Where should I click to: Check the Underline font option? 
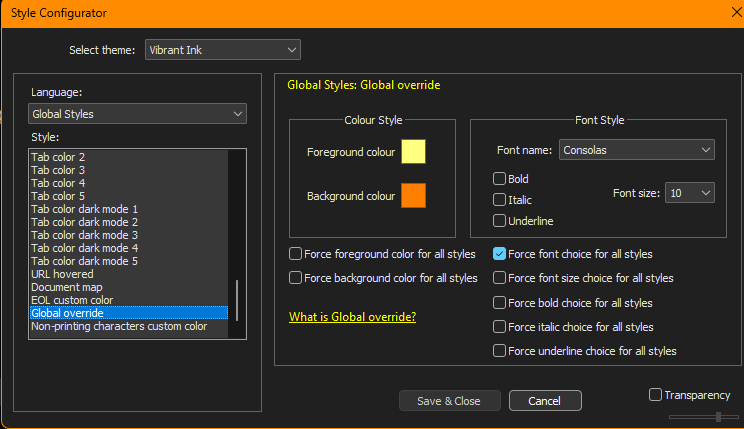(500, 220)
